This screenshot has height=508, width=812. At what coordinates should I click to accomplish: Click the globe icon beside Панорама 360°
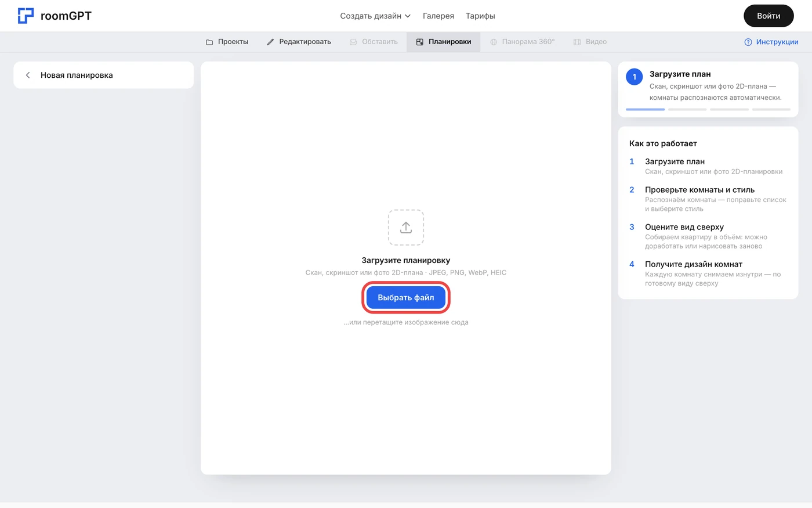pos(494,42)
